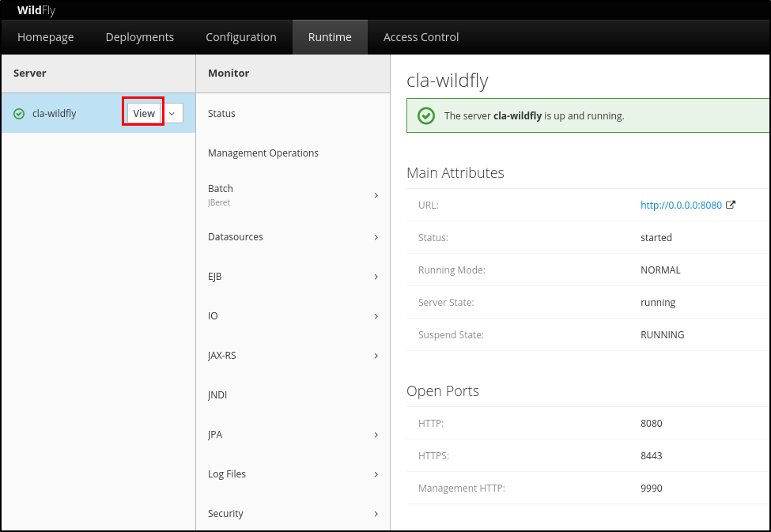The height and width of the screenshot is (532, 771).
Task: Expand the JPA chevron
Action: point(376,435)
